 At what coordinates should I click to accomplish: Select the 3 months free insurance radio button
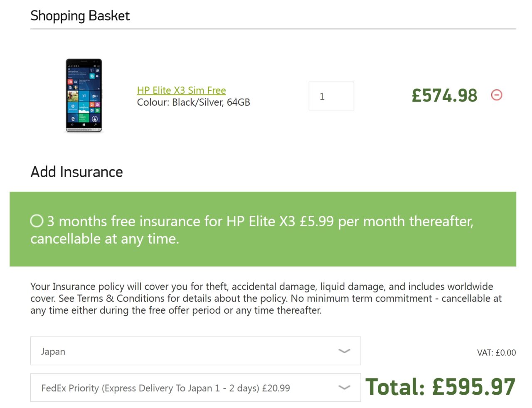tap(37, 221)
